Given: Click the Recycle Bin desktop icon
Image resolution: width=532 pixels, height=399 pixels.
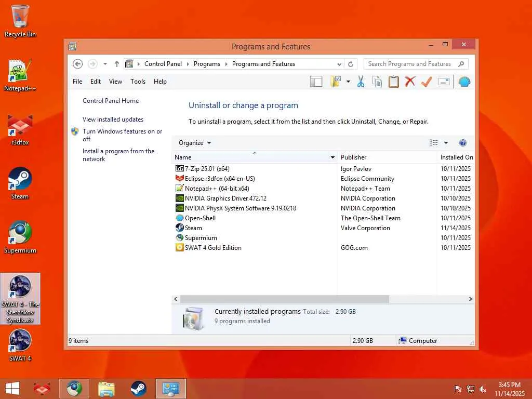Looking at the screenshot, I should click(20, 21).
